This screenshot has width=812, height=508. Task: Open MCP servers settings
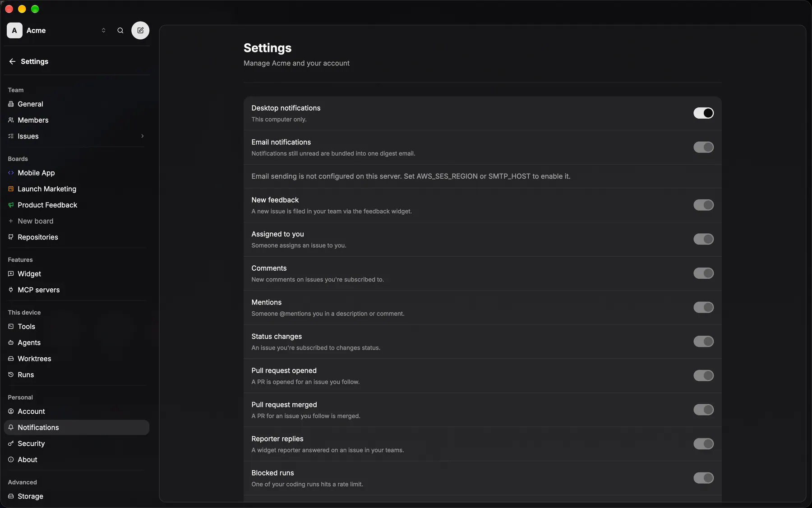pos(77,290)
